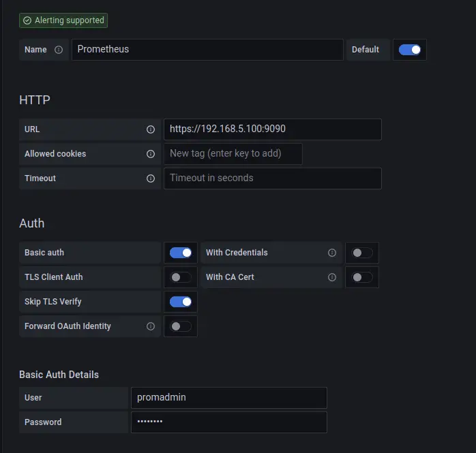This screenshot has width=476, height=453.
Task: Click the URL info icon
Action: point(151,129)
